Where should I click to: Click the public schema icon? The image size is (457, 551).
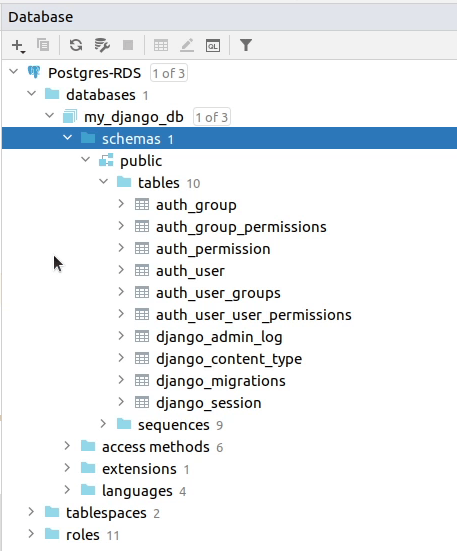point(106,160)
